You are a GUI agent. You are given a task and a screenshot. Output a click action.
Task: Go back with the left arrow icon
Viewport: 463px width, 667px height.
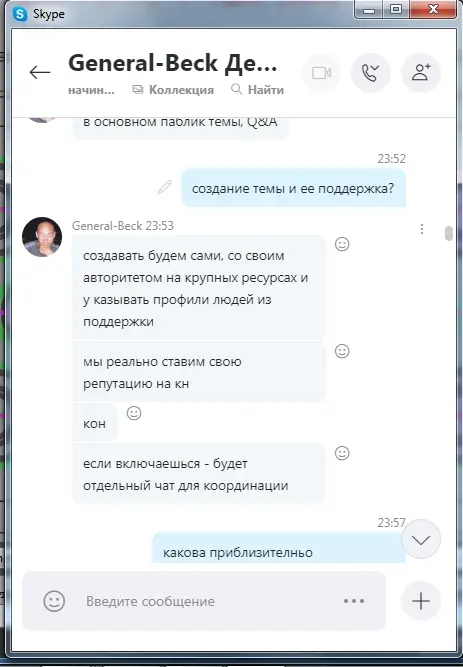[40, 73]
